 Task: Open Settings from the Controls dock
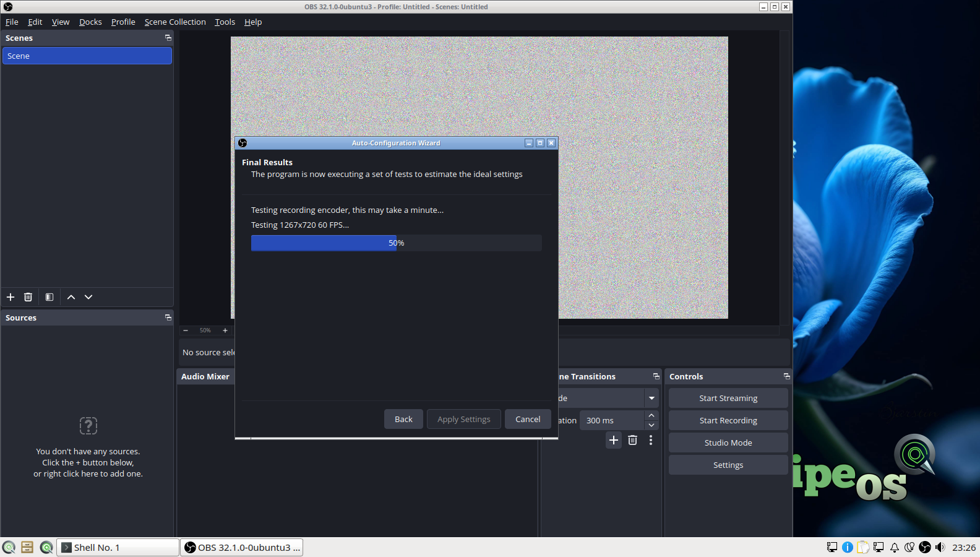point(728,465)
